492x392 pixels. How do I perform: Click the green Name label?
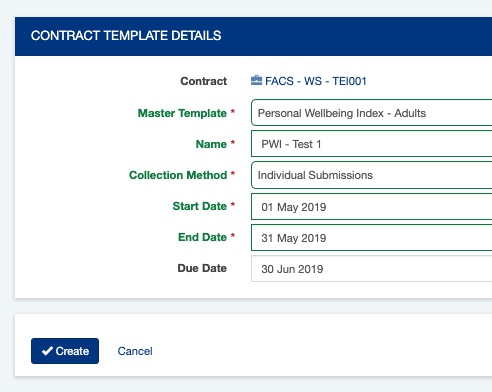[x=211, y=144]
